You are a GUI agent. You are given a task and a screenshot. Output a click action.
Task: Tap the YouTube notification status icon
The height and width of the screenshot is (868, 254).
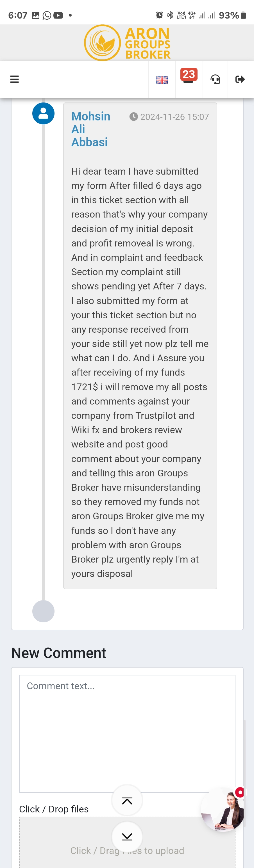[x=58, y=15]
